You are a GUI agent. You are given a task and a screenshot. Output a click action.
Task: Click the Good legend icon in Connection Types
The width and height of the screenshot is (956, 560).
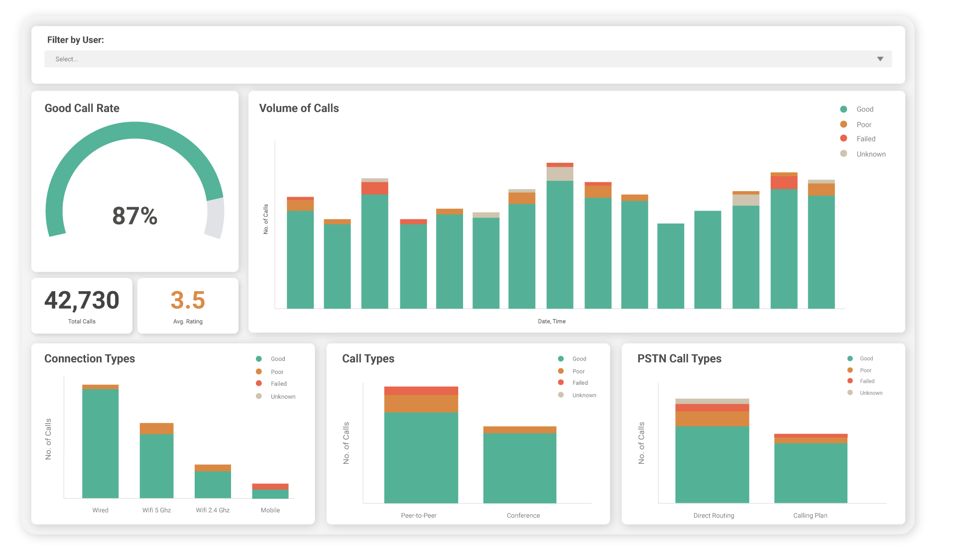coord(258,358)
